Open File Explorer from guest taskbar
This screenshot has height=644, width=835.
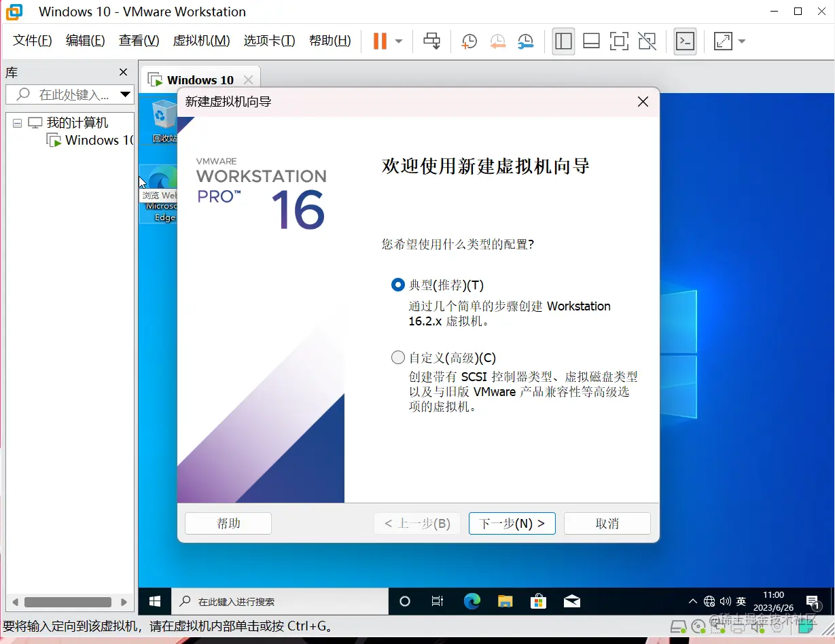coord(505,601)
